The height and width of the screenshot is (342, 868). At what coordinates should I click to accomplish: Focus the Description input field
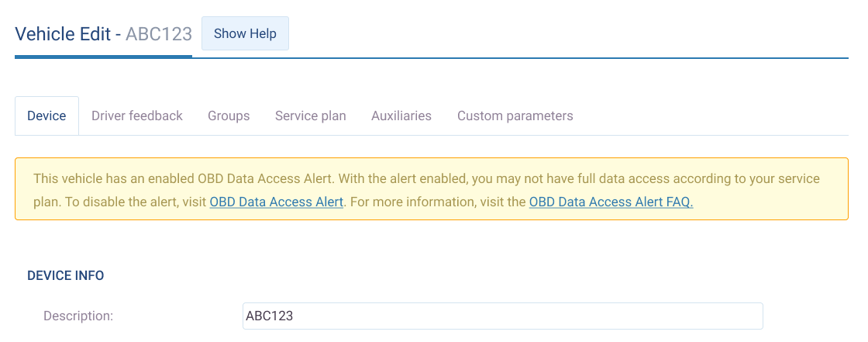click(502, 316)
